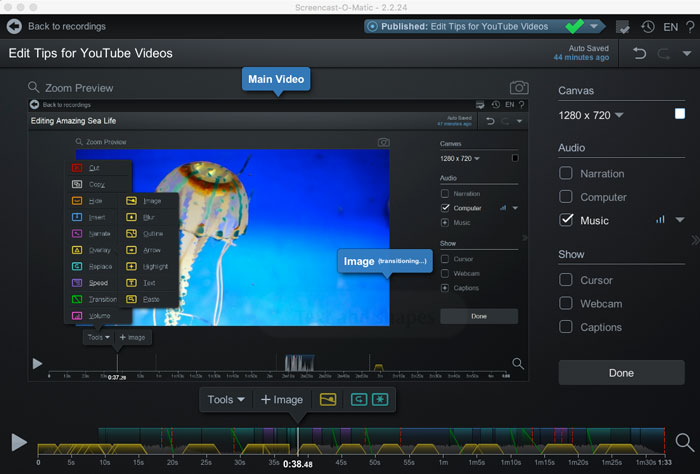Click the Transition icon in the preview Tools menu
700x474 pixels.
coord(77,299)
